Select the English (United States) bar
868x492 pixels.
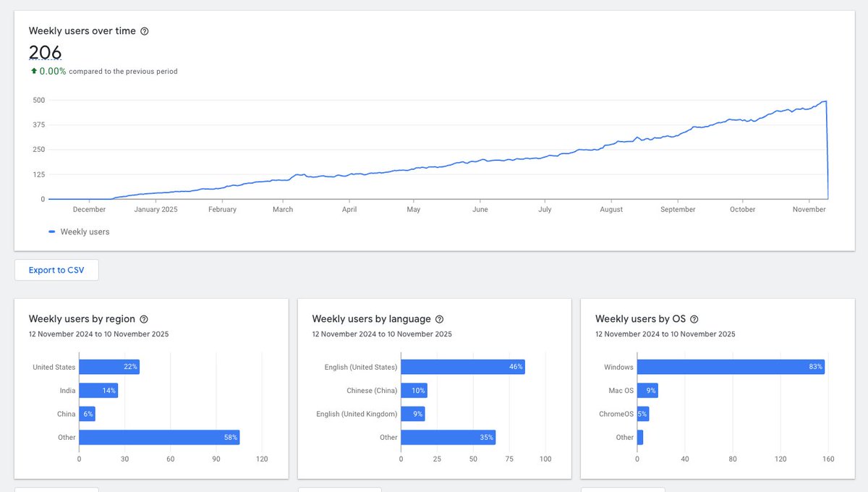(x=463, y=367)
